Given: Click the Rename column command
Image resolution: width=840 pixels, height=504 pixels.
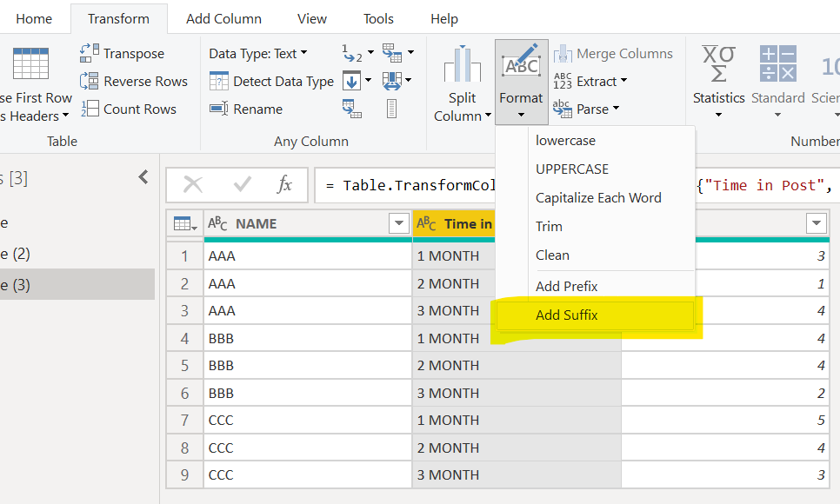Looking at the screenshot, I should tap(246, 109).
